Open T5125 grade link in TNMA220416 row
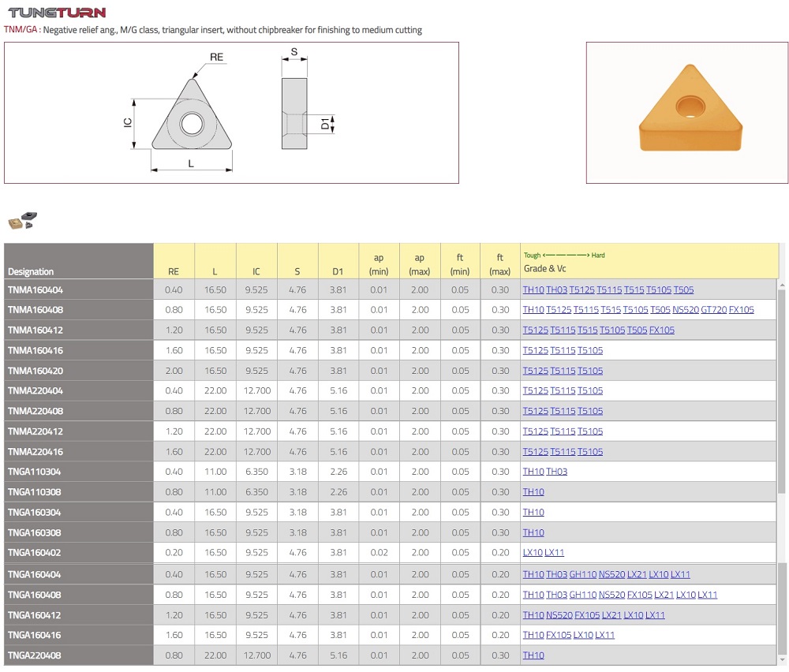The height and width of the screenshot is (672, 789). click(x=536, y=452)
